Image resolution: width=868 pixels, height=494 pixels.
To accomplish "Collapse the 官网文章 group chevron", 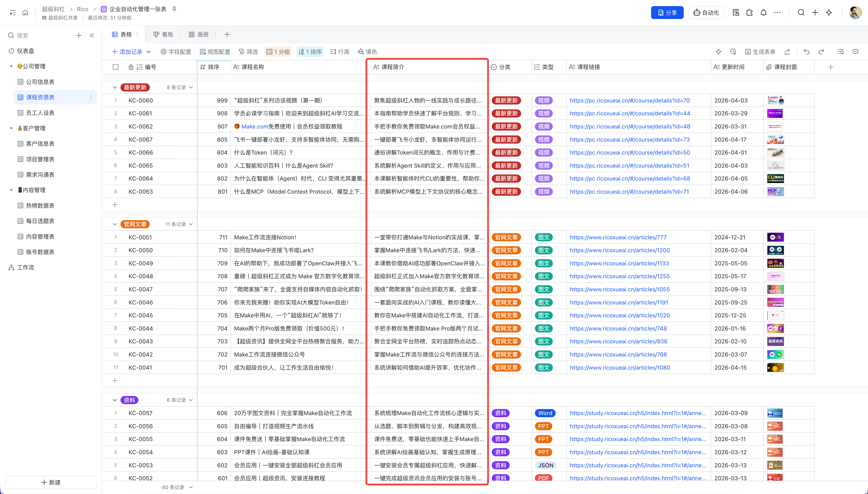I will (115, 224).
